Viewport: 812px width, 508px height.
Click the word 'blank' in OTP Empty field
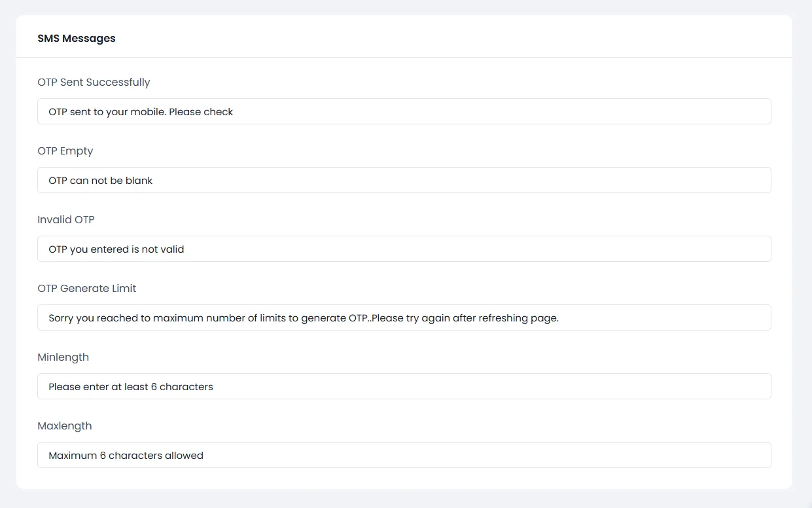(139, 181)
